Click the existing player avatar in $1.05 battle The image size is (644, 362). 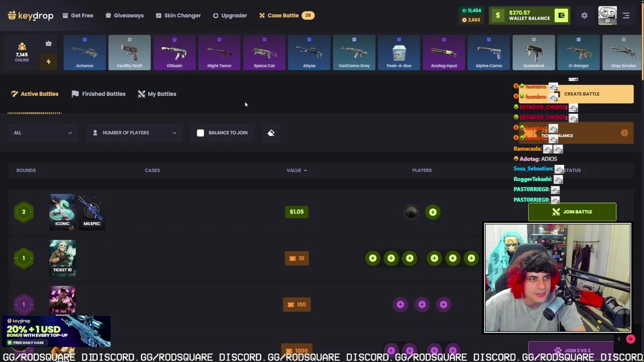(411, 212)
